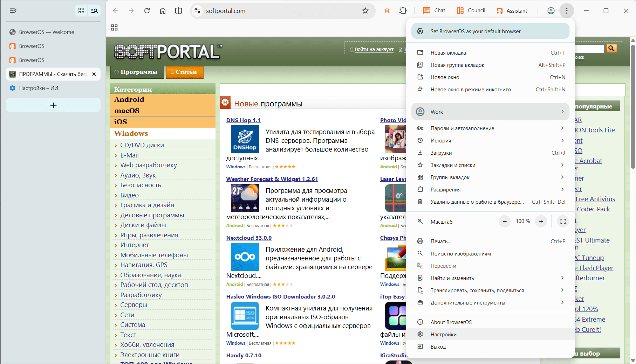Choose Поиск по изображениям from the menu
The image size is (636, 364).
490,254
